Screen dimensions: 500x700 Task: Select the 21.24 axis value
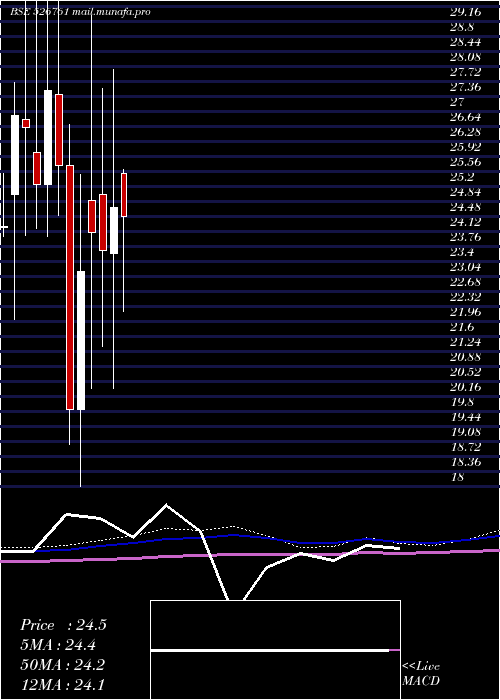point(465,342)
